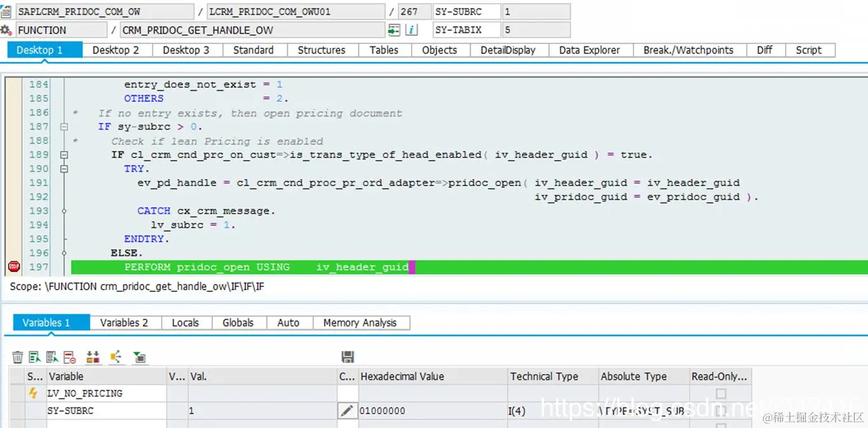Click the delete (trash) icon in variables toolbar
This screenshot has width=868, height=428.
[18, 358]
